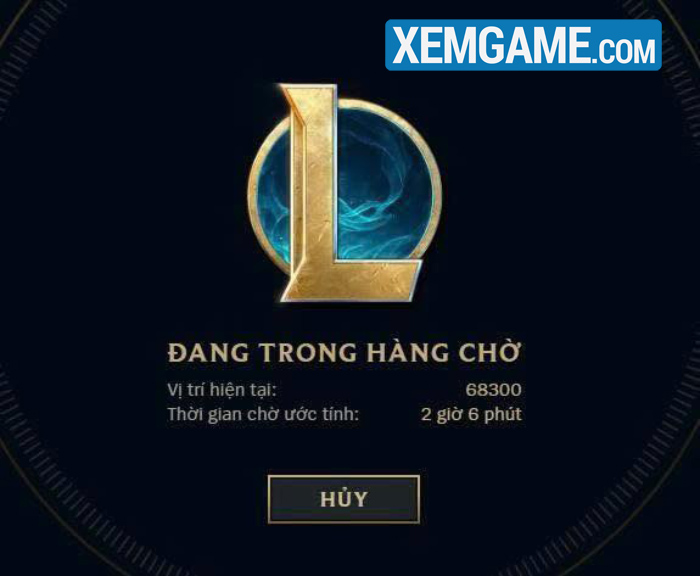Select the ĐANG TRONG HÀNG CHỜ heading
This screenshot has height=576, width=700.
point(344,352)
